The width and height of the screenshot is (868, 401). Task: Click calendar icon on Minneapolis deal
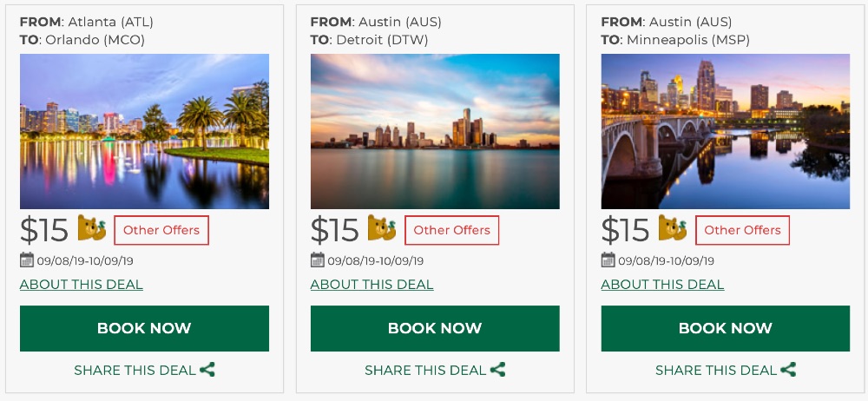[608, 260]
